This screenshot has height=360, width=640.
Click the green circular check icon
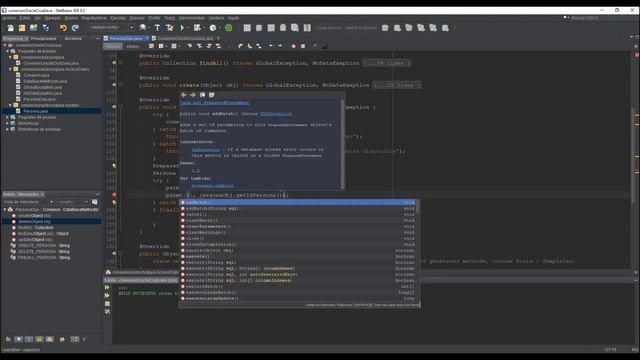(229, 28)
